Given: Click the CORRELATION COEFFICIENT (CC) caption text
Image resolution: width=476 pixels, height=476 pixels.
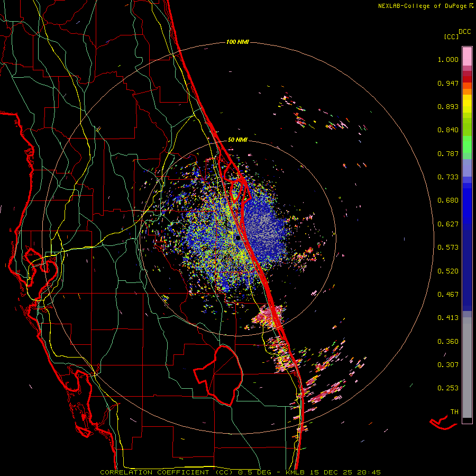Looking at the screenshot, I should tap(167, 472).
